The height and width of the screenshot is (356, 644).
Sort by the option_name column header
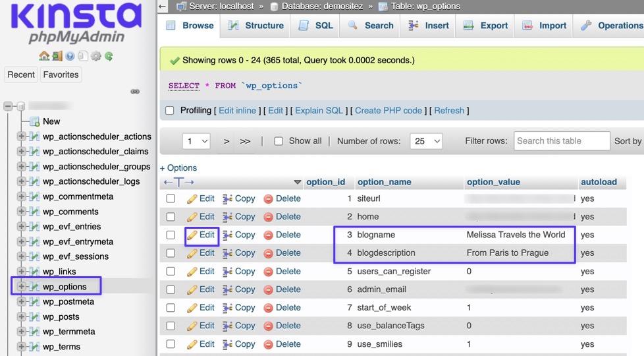[384, 182]
